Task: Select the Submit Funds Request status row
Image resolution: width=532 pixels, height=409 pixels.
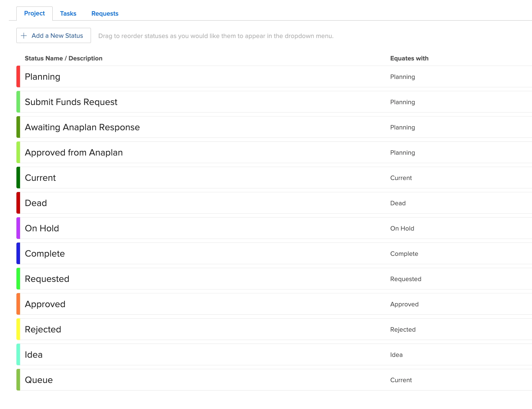Action: pos(71,102)
